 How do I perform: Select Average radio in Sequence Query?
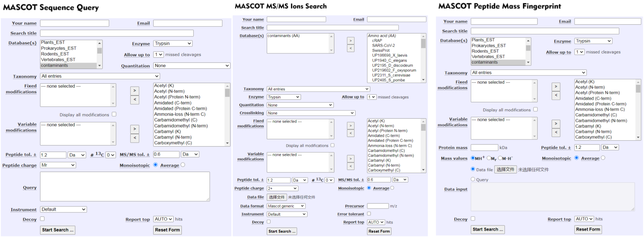click(183, 165)
